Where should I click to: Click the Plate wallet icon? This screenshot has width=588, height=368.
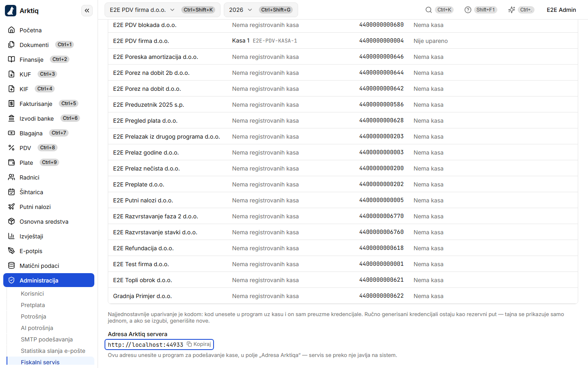coord(11,162)
